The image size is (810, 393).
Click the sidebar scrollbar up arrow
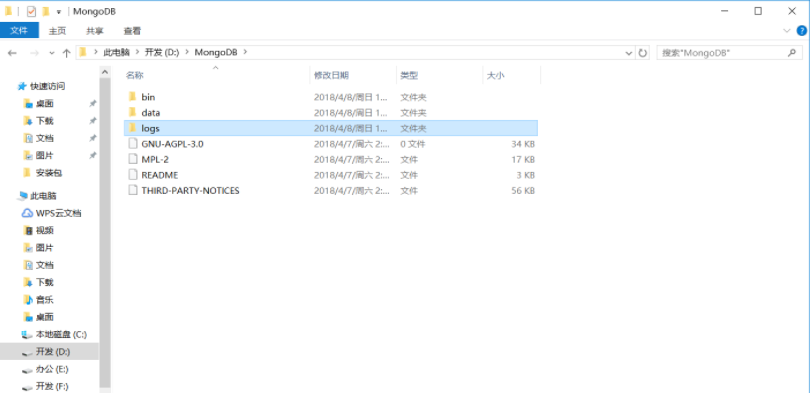[105, 72]
